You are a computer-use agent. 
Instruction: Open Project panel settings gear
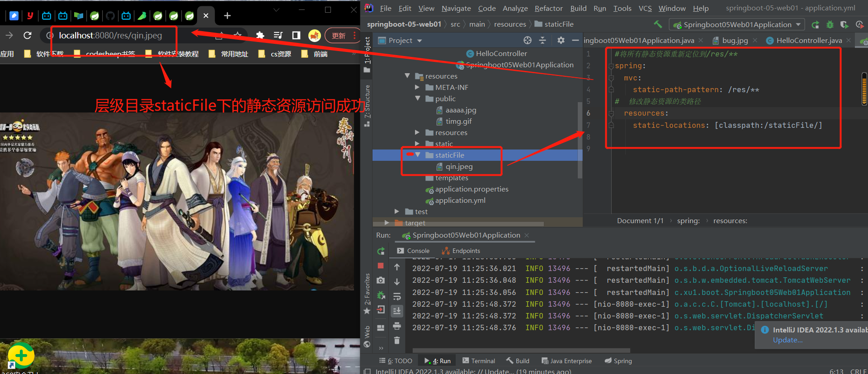561,40
